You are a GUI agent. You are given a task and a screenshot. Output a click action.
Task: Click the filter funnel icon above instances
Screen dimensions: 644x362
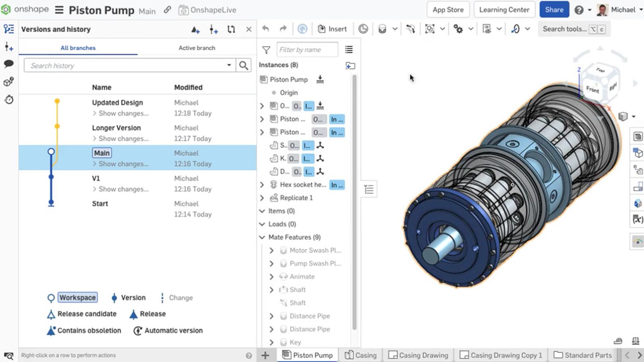[266, 50]
